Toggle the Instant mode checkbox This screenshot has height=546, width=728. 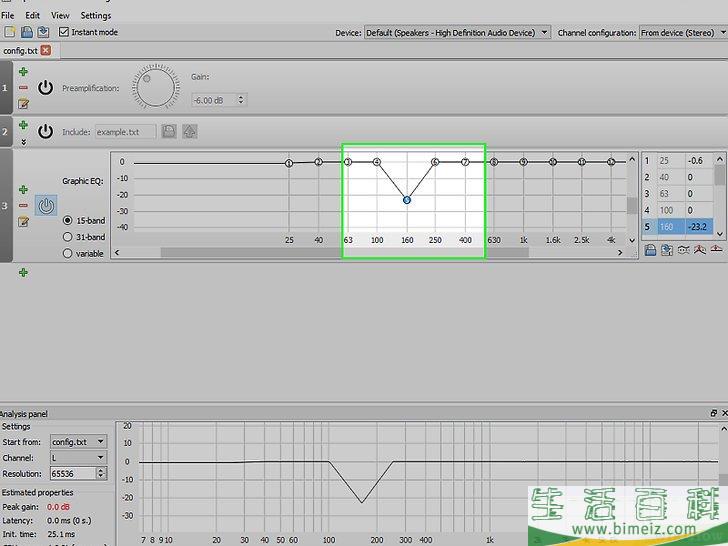point(65,33)
